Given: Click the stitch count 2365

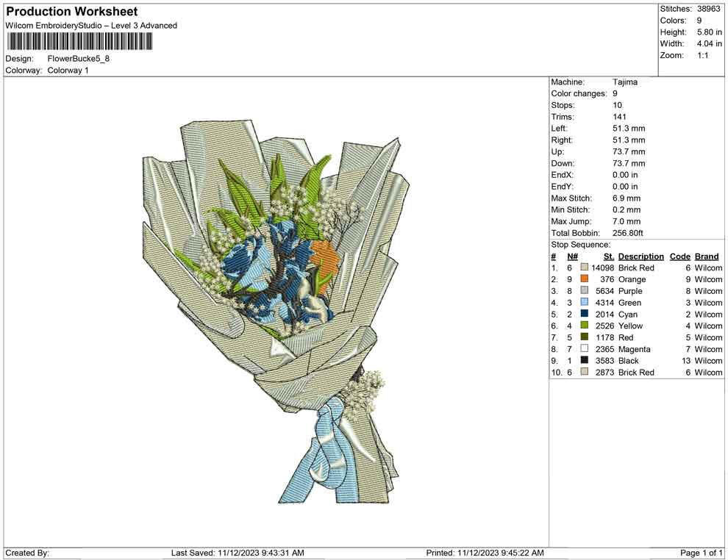Looking at the screenshot, I should pyautogui.click(x=604, y=349).
